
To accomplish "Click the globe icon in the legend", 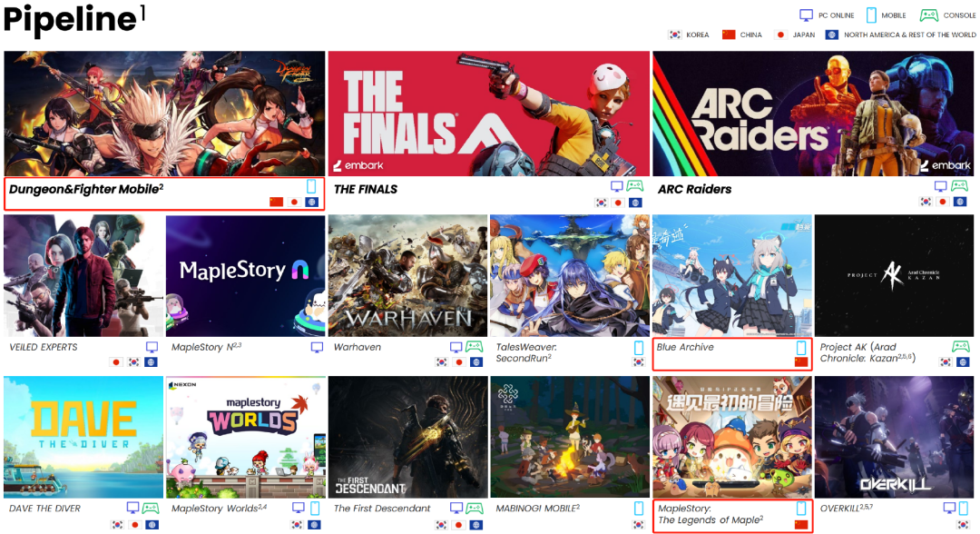I will click(x=831, y=35).
